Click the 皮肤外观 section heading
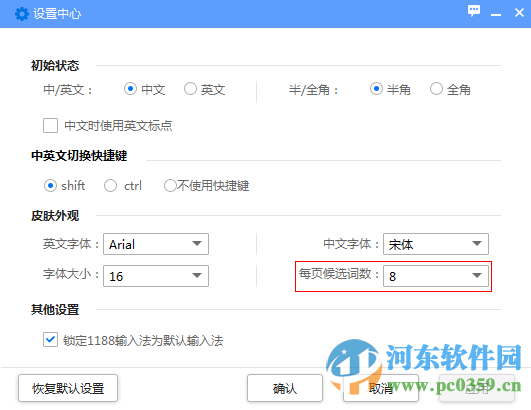The image size is (531, 410). click(x=55, y=216)
